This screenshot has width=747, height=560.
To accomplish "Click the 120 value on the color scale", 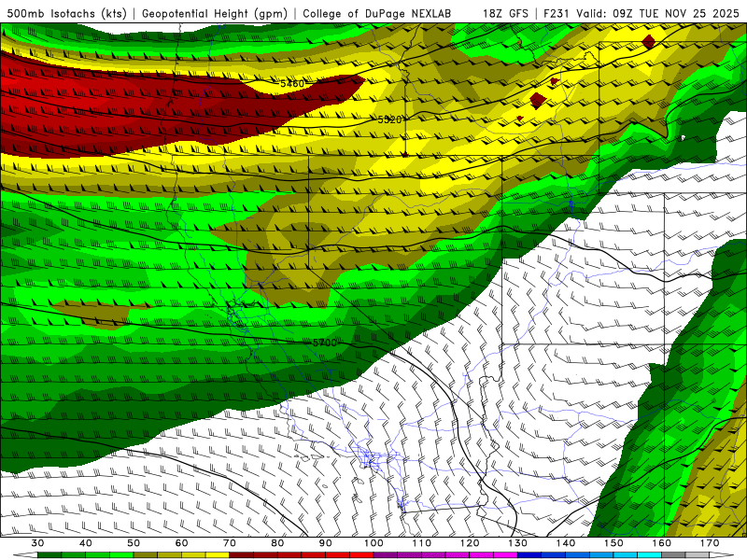I will tap(470, 543).
